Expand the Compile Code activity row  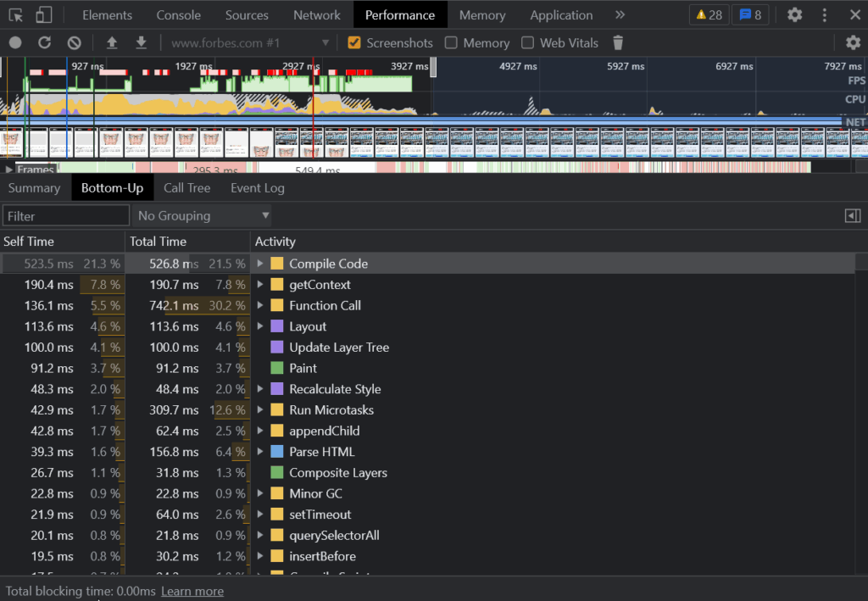point(259,264)
